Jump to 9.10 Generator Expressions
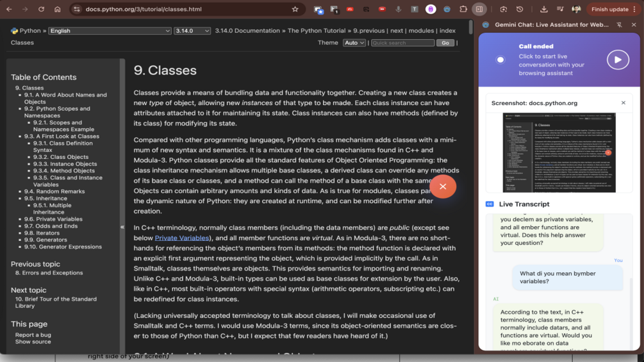 click(x=63, y=247)
